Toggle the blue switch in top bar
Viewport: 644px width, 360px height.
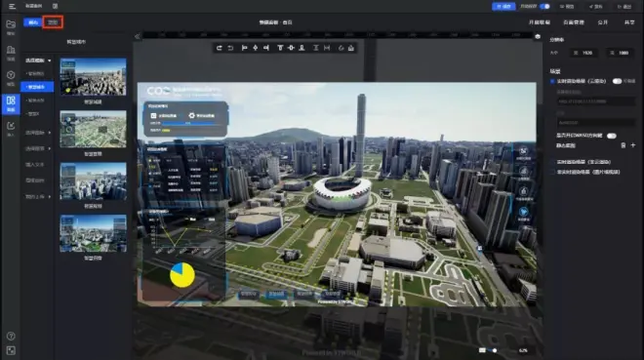545,6
